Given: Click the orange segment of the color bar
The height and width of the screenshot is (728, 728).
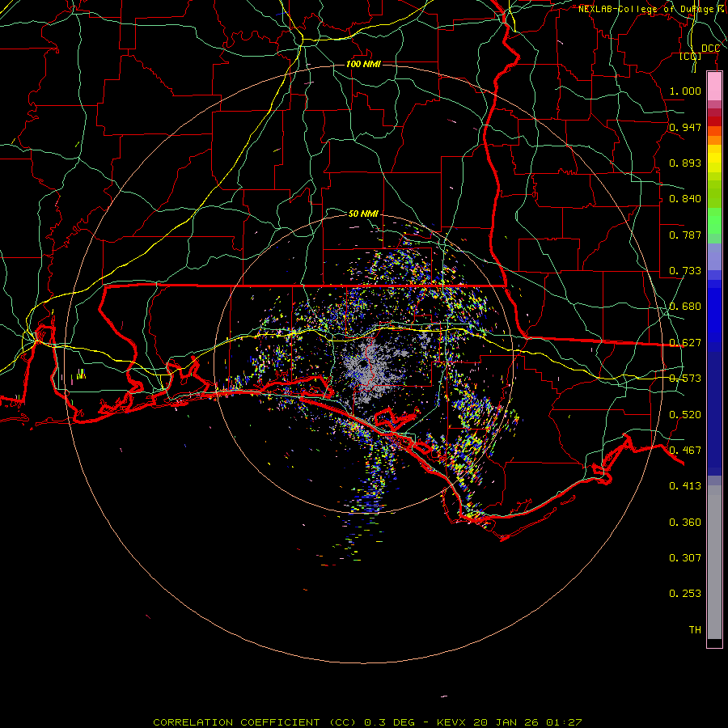Looking at the screenshot, I should pyautogui.click(x=714, y=140).
